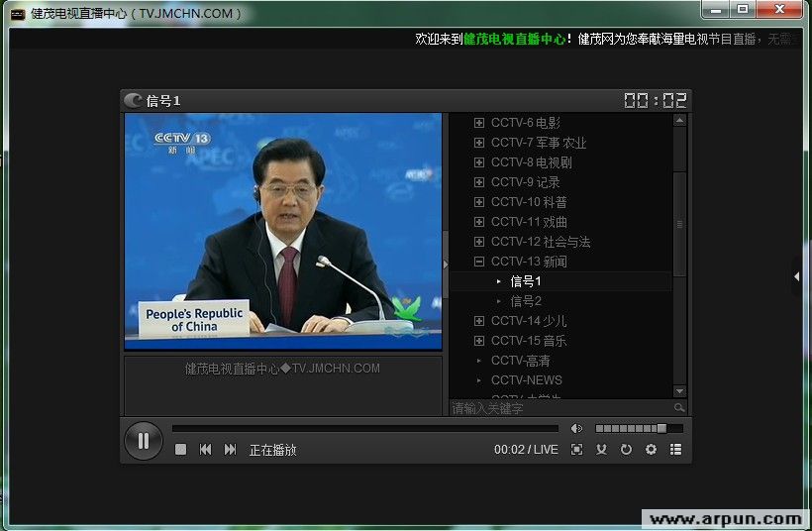Screen dimensions: 812x531
Task: Enter fullscreen mode with the fullscreen icon
Action: tap(576, 450)
